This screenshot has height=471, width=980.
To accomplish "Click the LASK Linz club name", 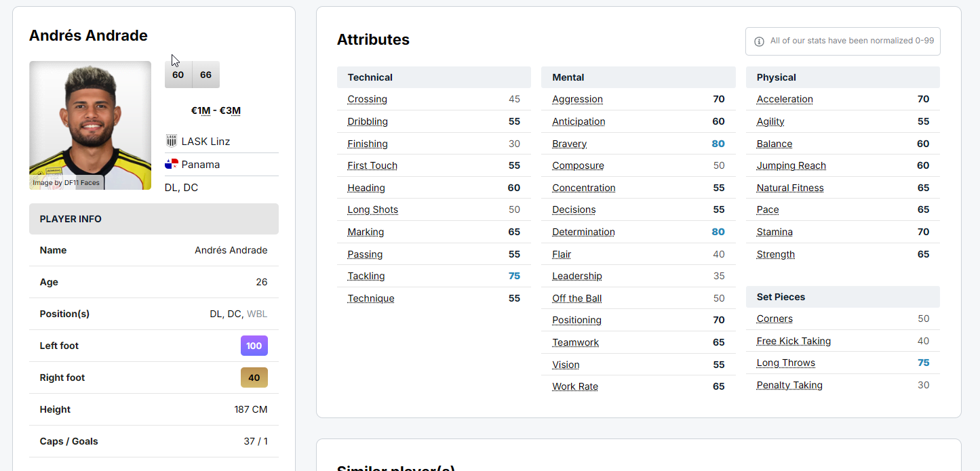I will pyautogui.click(x=205, y=142).
